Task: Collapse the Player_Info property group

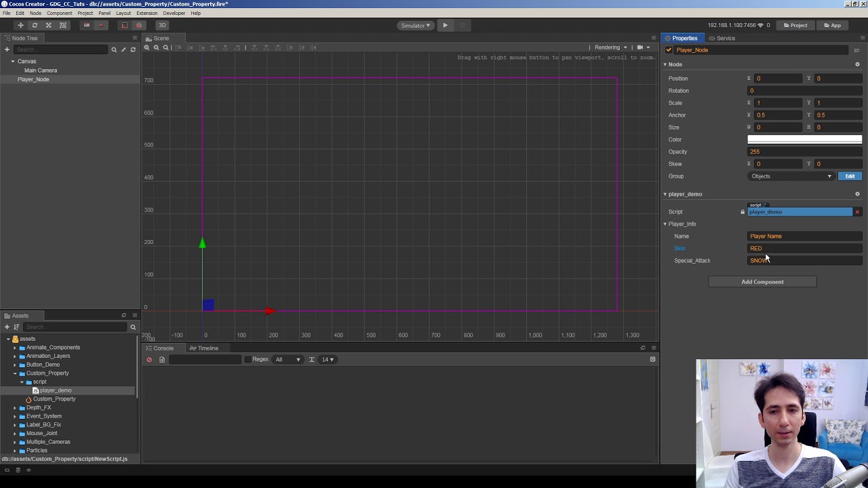Action: coord(665,224)
